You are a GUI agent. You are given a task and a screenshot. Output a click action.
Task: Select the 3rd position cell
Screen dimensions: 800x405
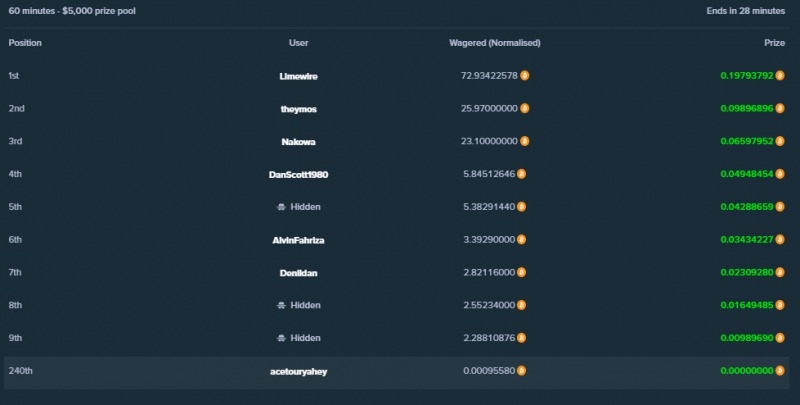[x=15, y=141]
